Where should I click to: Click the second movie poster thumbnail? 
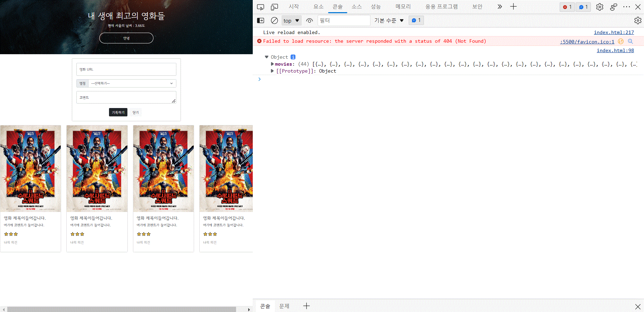pyautogui.click(x=97, y=169)
